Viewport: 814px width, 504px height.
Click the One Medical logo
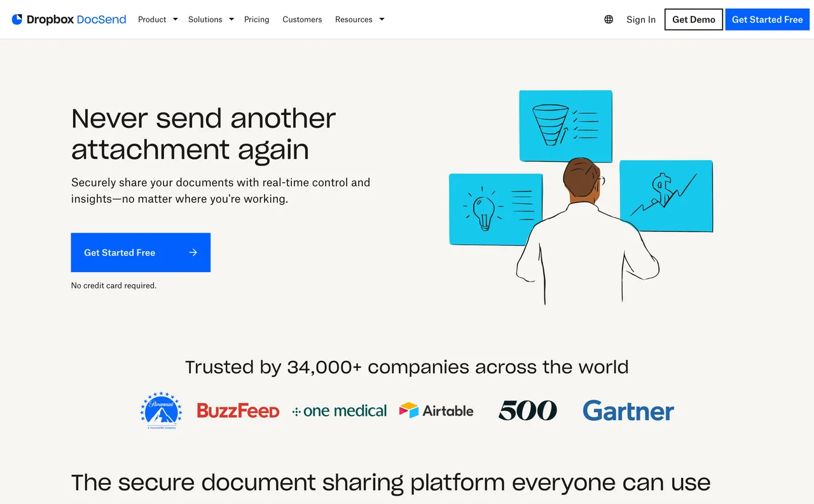(x=339, y=410)
